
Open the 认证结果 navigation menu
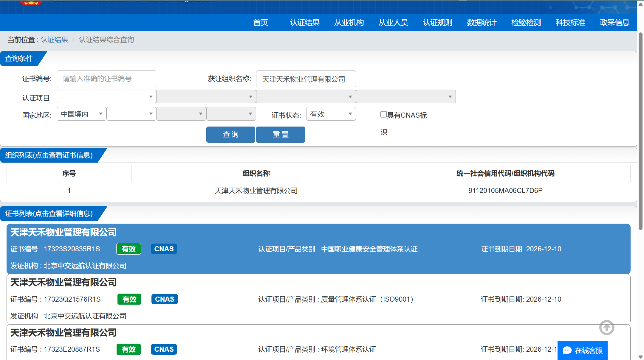(305, 22)
